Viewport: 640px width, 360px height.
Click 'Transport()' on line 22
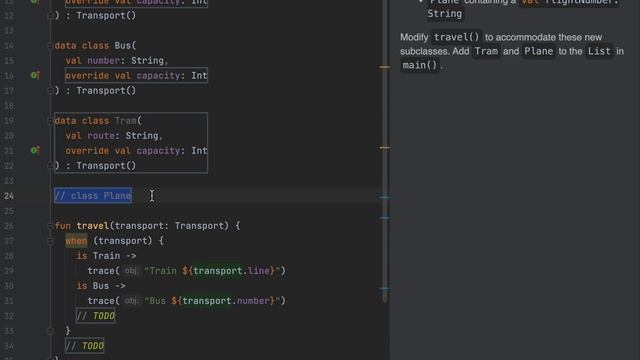pos(106,166)
